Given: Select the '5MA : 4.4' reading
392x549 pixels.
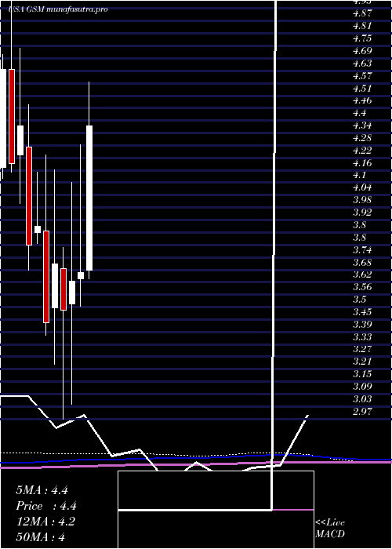Looking at the screenshot, I should [42, 490].
